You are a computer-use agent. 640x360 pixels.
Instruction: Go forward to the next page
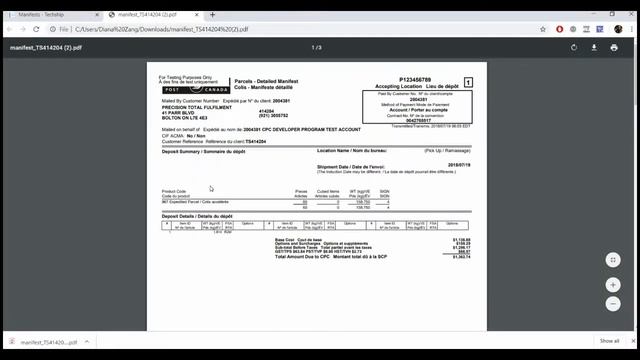pyautogui.click(x=23, y=29)
